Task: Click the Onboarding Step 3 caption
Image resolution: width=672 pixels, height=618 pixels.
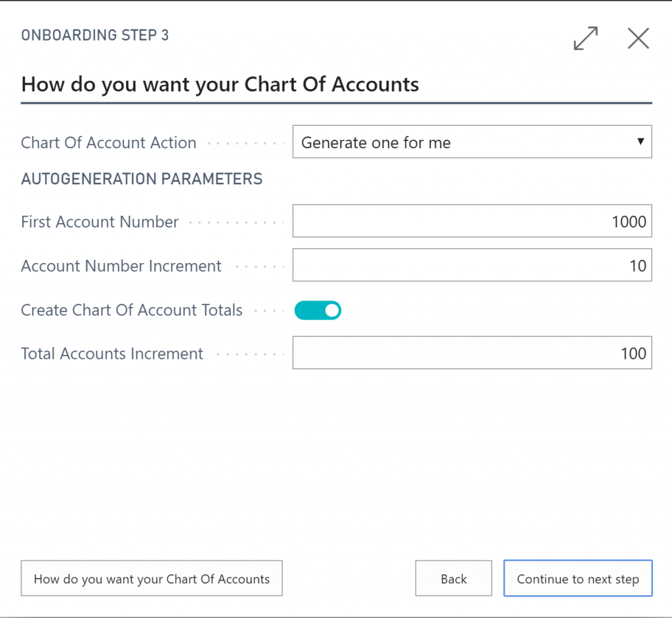Action: (95, 35)
